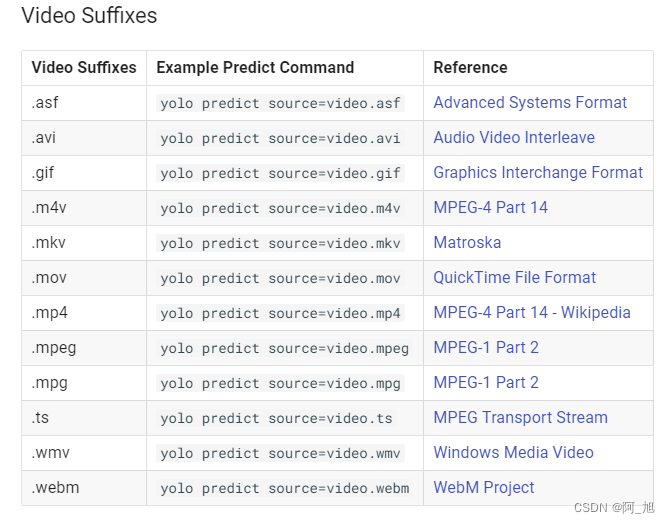Image resolution: width=670 pixels, height=523 pixels.
Task: Open the MPEG-4 Part 14 - Wikipedia link
Action: (531, 313)
